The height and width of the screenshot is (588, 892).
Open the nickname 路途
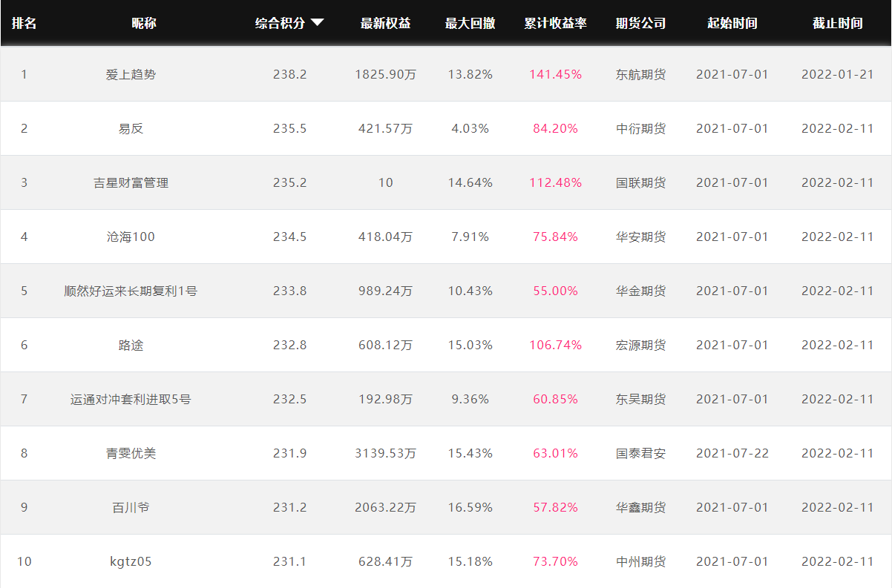131,345
